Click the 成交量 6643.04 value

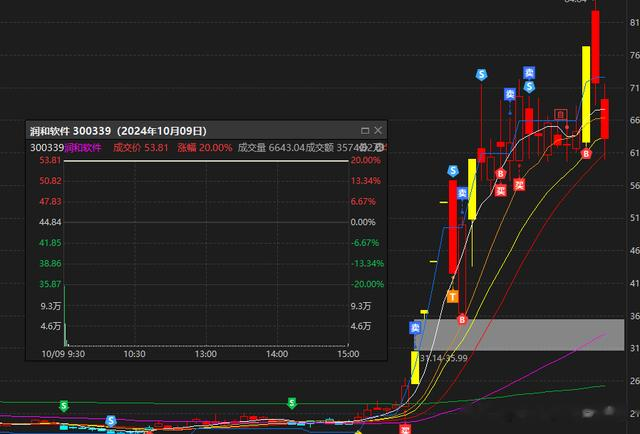(x=271, y=147)
